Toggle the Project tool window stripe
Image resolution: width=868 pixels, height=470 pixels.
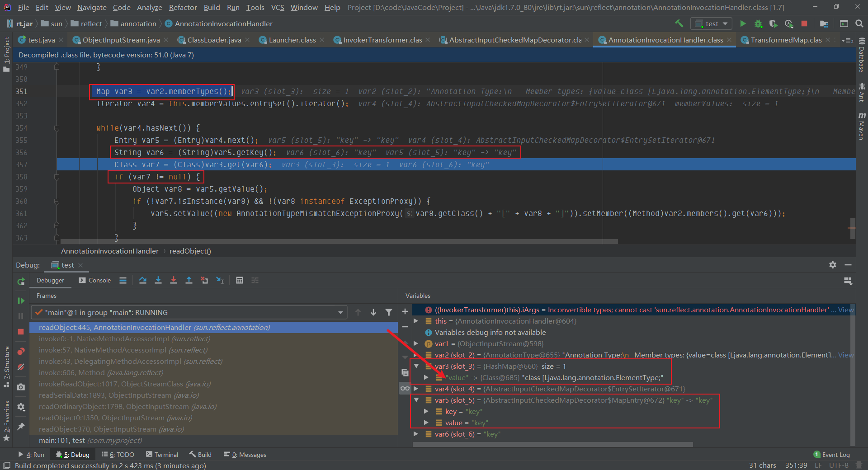(x=6, y=54)
